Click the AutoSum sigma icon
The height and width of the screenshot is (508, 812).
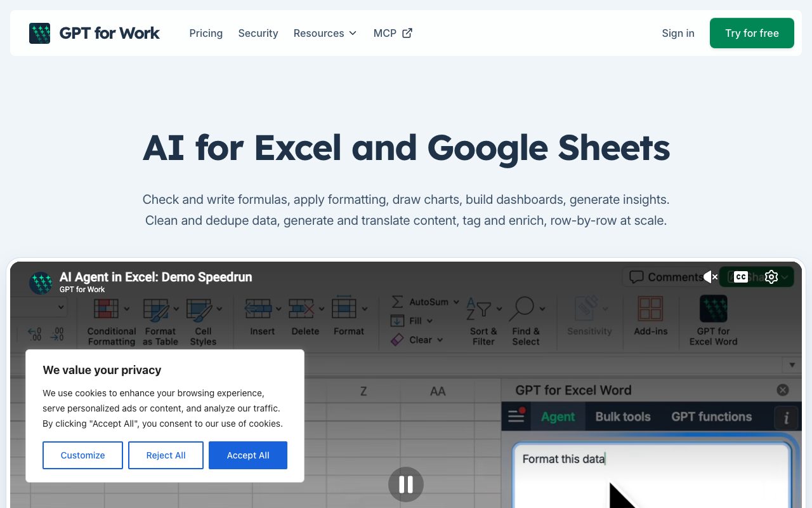coord(398,302)
